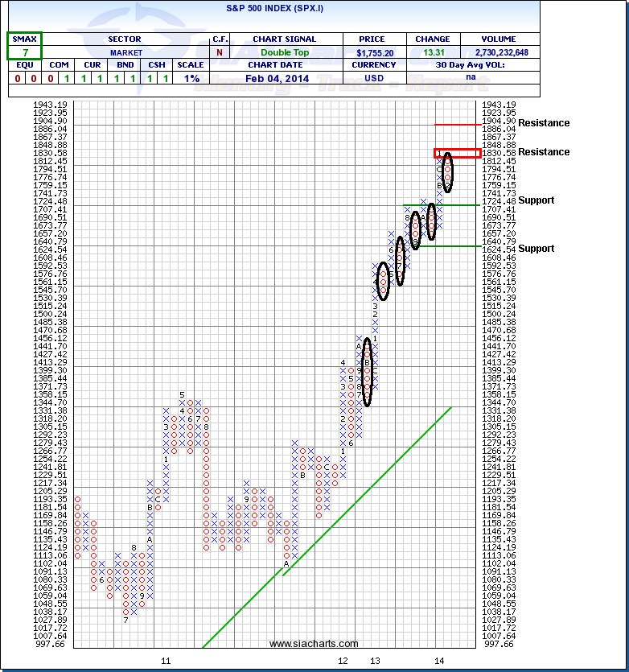This screenshot has width=629, height=672.
Task: Click the 1% scale value cell
Action: coord(190,78)
